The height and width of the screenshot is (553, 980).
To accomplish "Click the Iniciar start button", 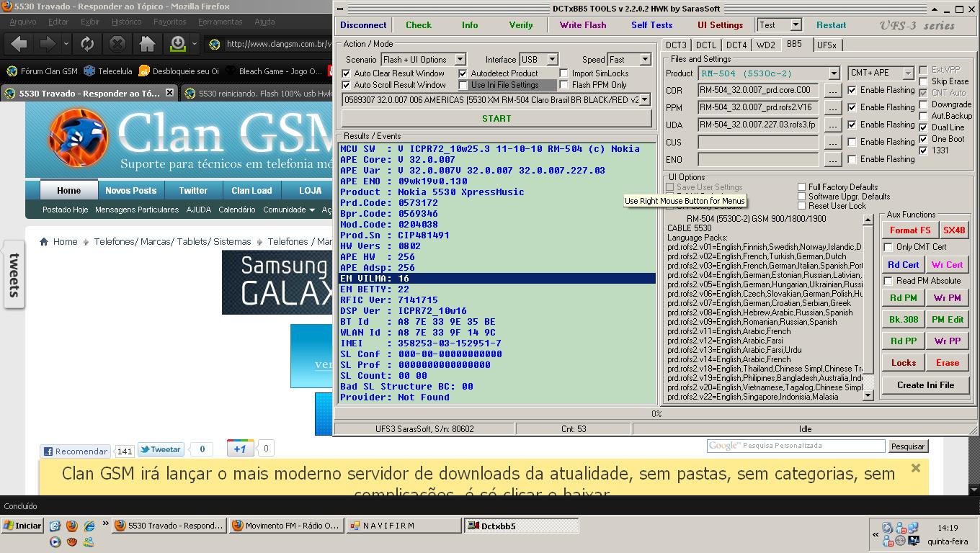I will (x=22, y=526).
